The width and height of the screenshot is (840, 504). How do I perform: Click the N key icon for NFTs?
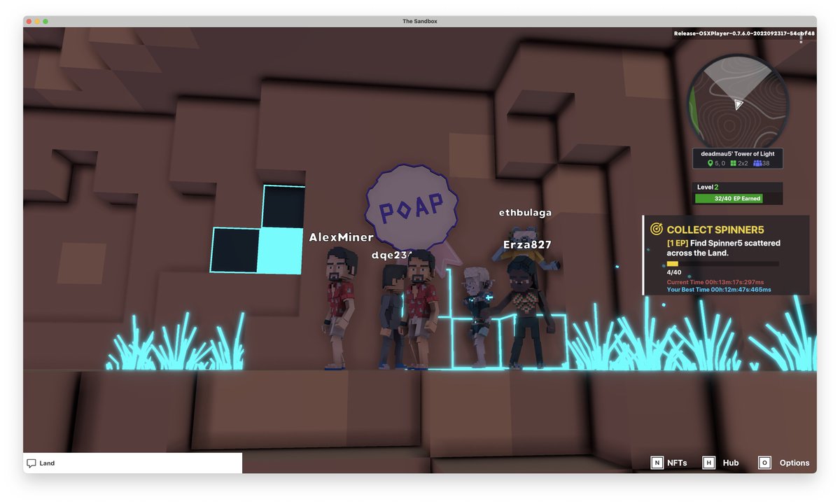coord(657,463)
